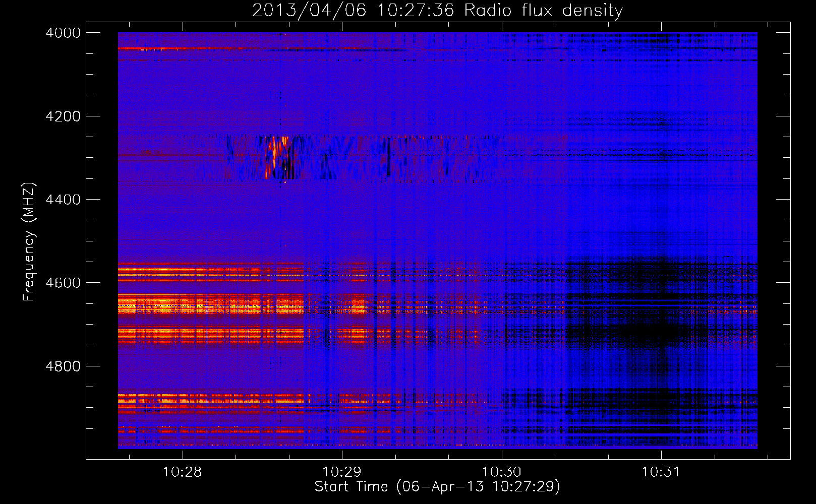Select the 4800 frequency axis label

pyautogui.click(x=63, y=366)
